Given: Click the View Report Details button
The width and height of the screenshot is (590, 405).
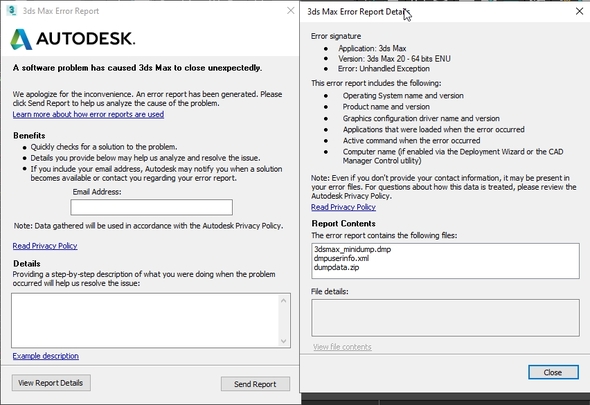Looking at the screenshot, I should coord(51,383).
